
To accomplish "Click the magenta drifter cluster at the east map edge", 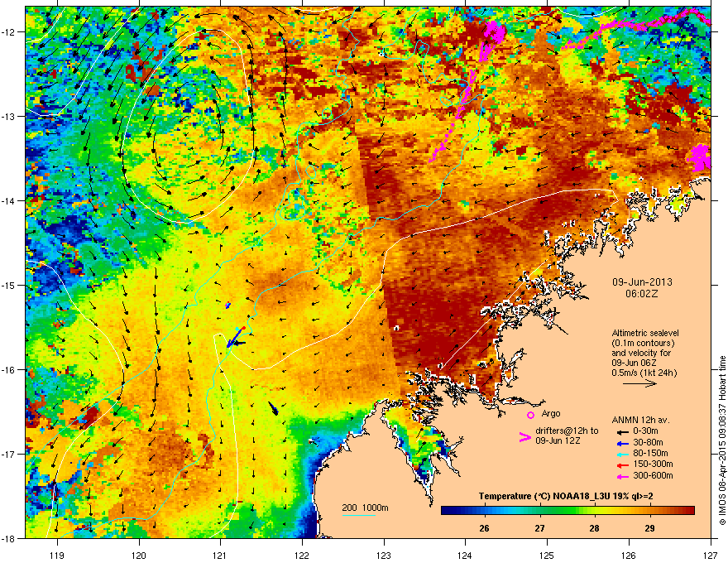I will click(701, 157).
